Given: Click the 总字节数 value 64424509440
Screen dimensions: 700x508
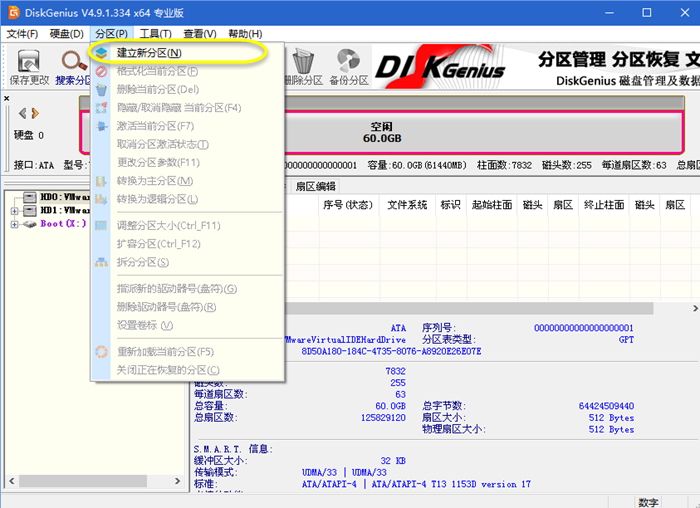Looking at the screenshot, I should point(606,406).
